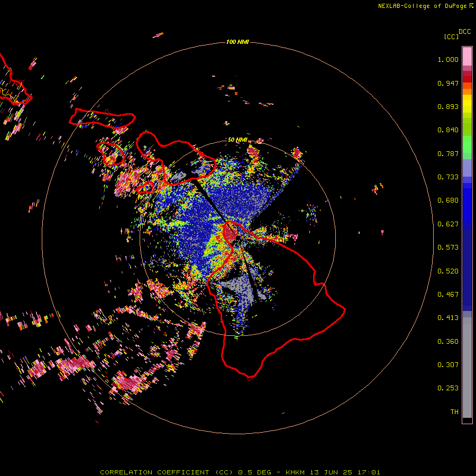This screenshot has height=476, width=476.
Task: Select the 0.840 scale value
Action: [448, 130]
